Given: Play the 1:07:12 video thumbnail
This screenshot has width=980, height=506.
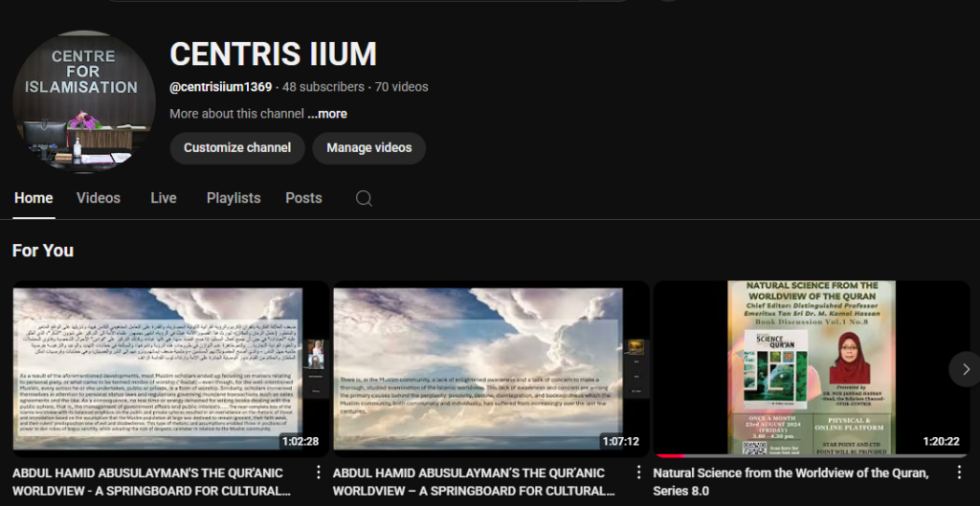Looking at the screenshot, I should [x=491, y=369].
